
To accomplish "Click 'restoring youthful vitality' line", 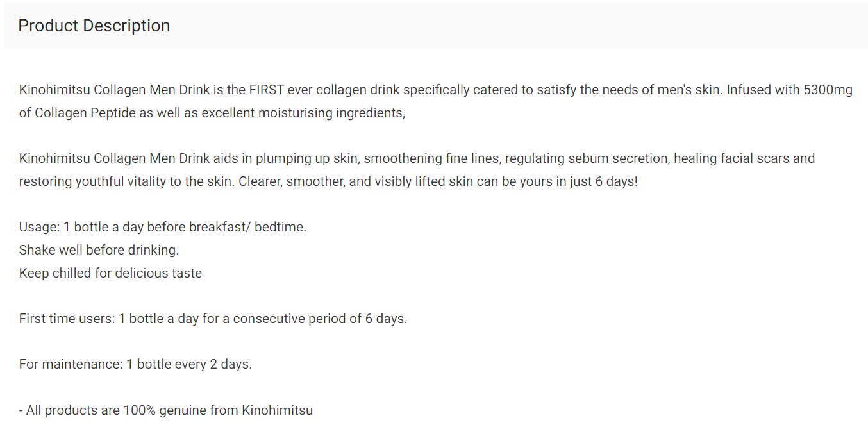I will pos(328,181).
